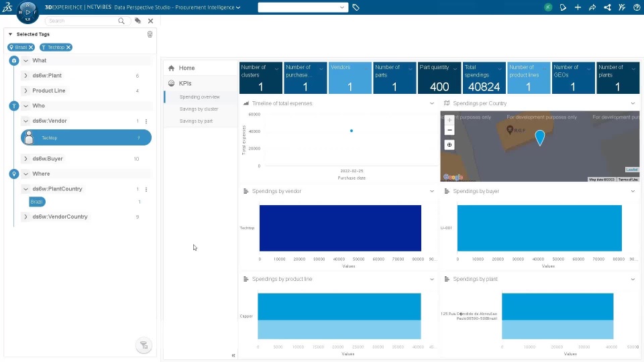Open ds6w:PlantCountry options menu
The image size is (644, 362).
point(146,189)
